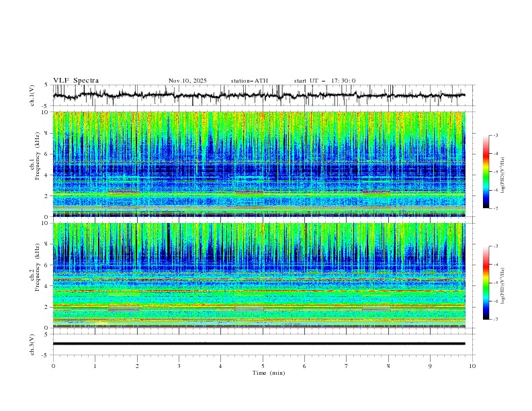The height and width of the screenshot is (411, 532).
Task: Select the date text 'Nov.10, 2025'
Action: tap(187, 81)
